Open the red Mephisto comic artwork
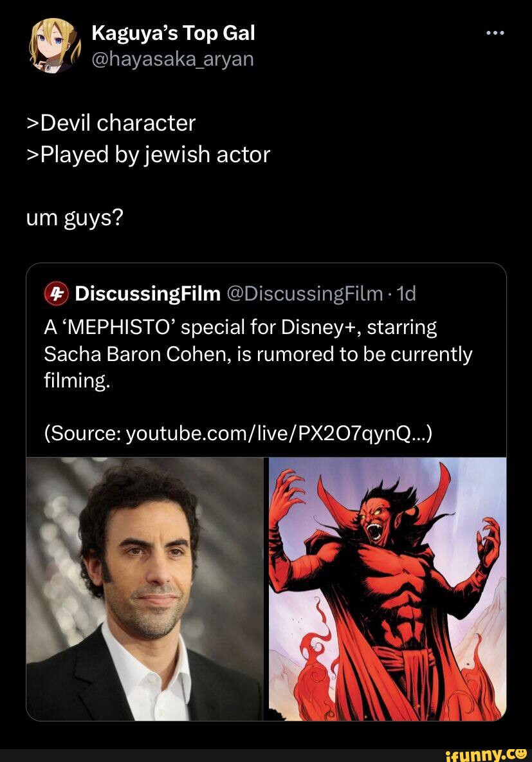This screenshot has width=532, height=762. pos(387,589)
